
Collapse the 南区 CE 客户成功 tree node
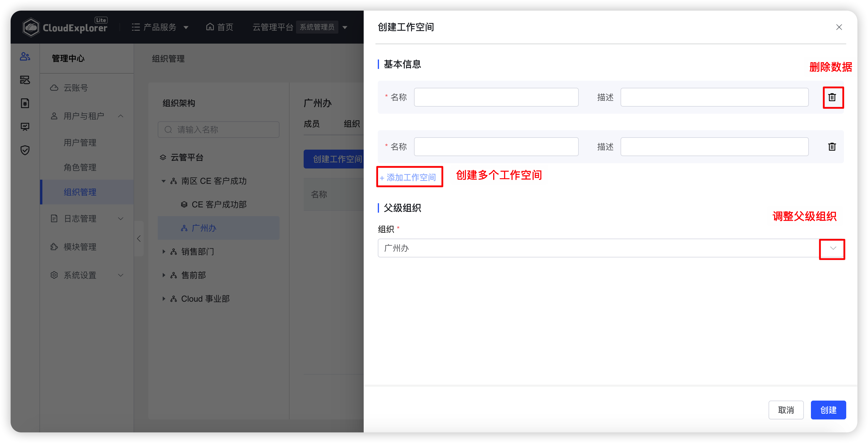click(164, 181)
